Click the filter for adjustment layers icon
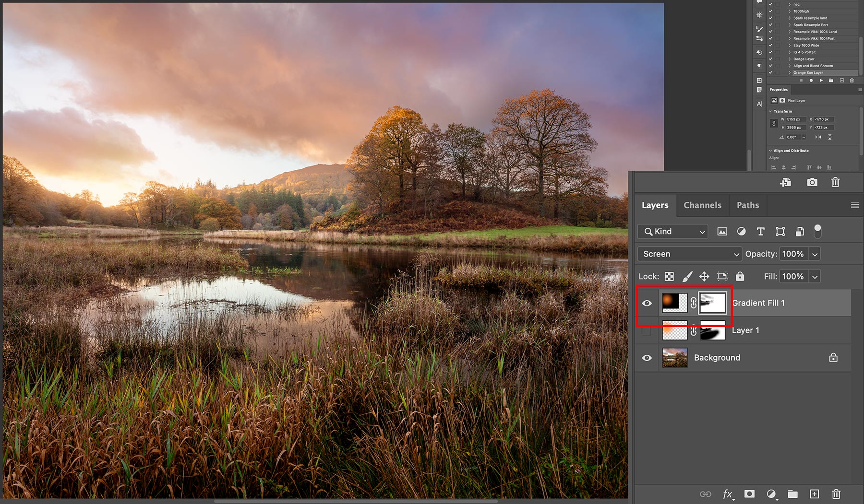The width and height of the screenshot is (864, 504). (741, 232)
